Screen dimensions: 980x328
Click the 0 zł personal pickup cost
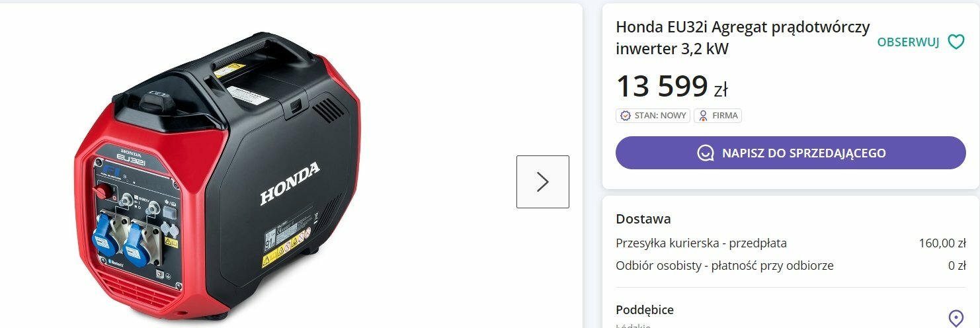tap(957, 266)
